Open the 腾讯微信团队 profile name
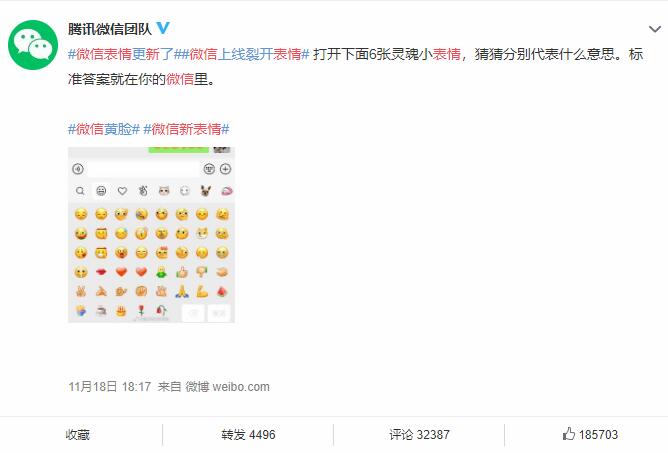 click(109, 29)
